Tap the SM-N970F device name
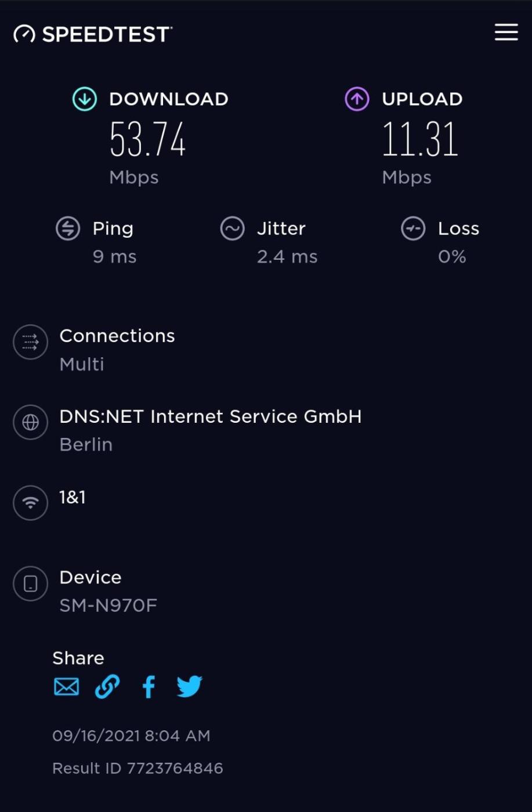 [x=108, y=606]
